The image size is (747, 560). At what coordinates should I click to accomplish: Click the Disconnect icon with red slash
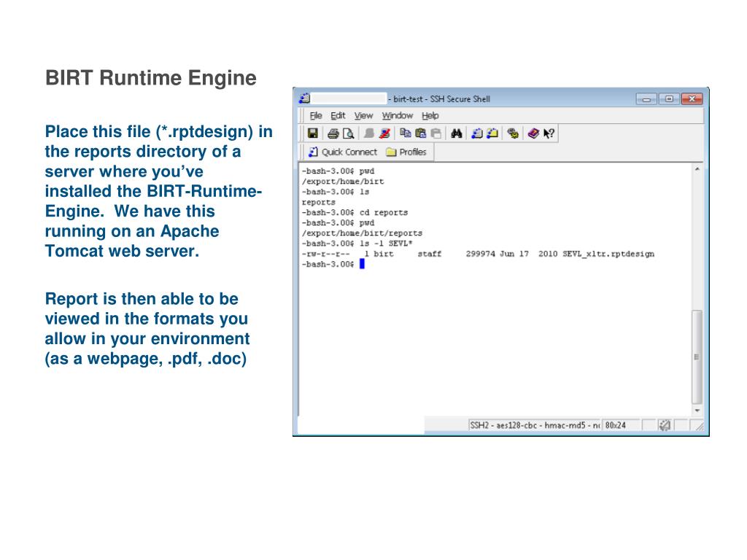tap(384, 134)
